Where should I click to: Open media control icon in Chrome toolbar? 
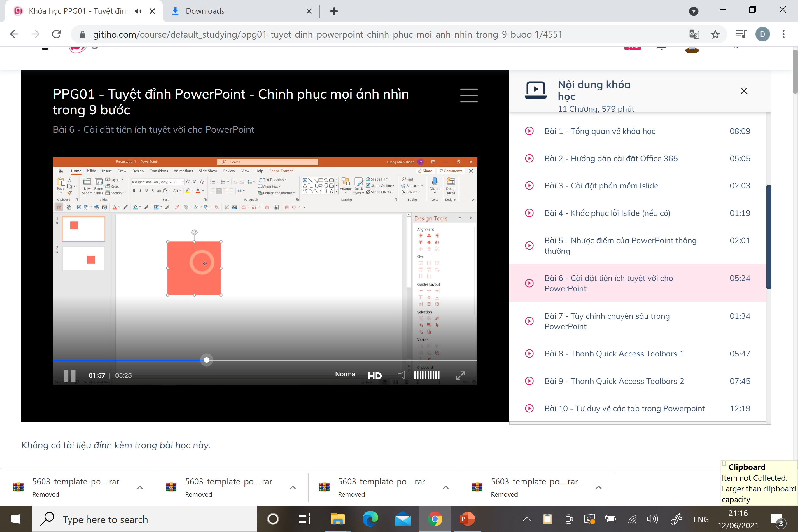click(741, 34)
